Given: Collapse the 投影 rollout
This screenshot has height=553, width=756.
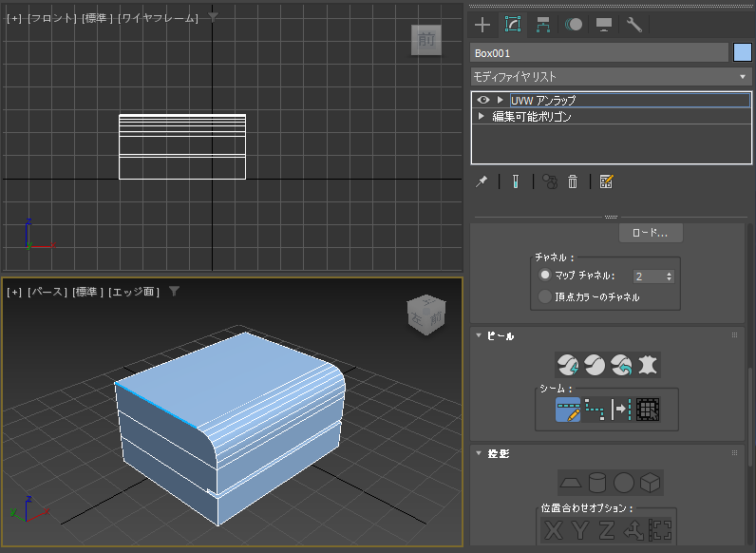Looking at the screenshot, I should (x=479, y=453).
